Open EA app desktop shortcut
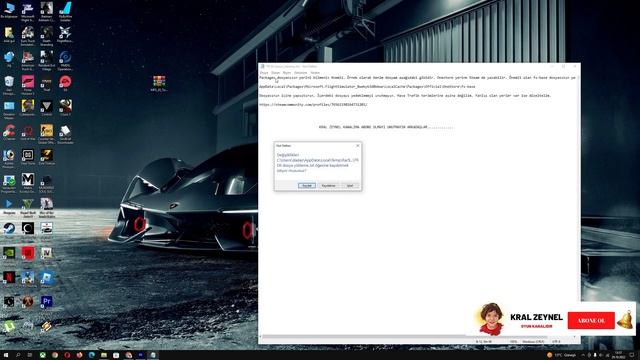The image size is (640, 360). pyautogui.click(x=65, y=84)
